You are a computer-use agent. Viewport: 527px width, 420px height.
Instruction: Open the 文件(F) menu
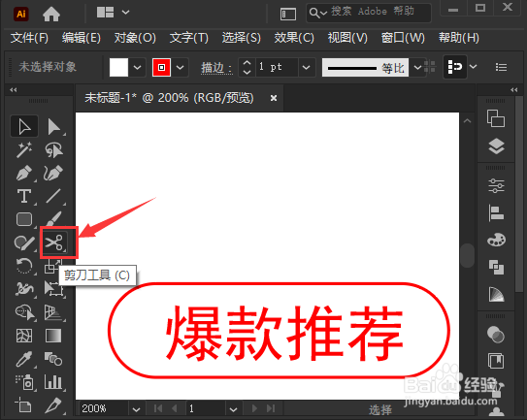coord(29,38)
